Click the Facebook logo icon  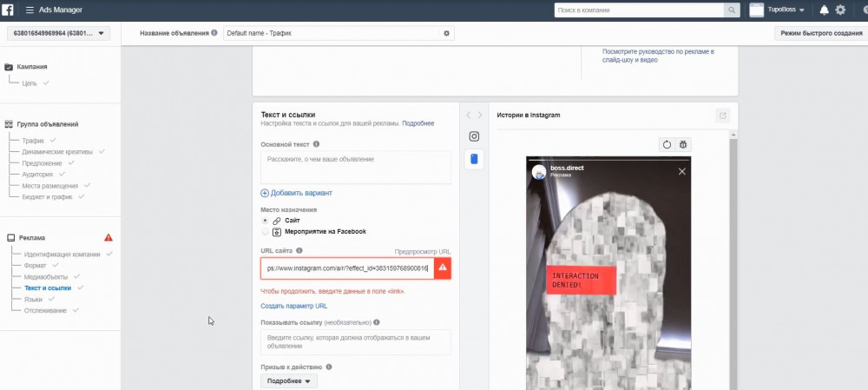pos(10,10)
